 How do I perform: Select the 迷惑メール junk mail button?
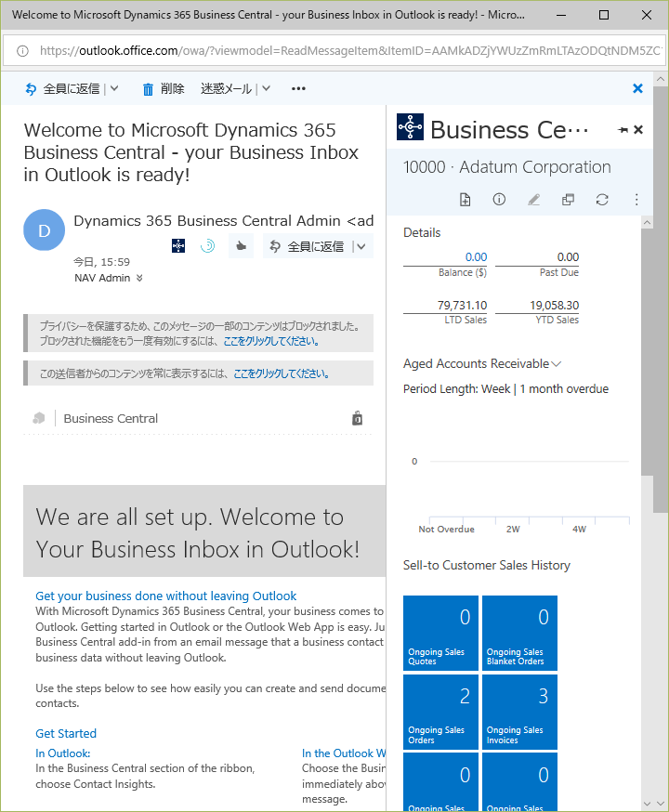pyautogui.click(x=226, y=88)
